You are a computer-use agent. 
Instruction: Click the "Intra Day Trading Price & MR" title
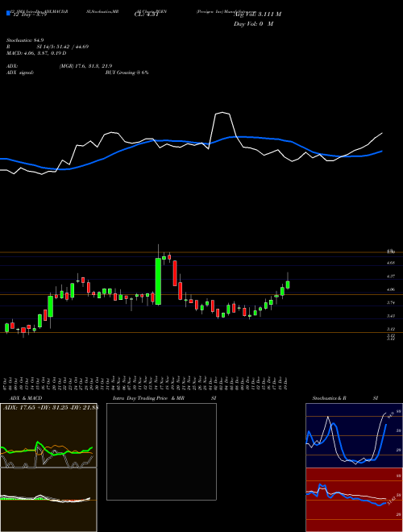coord(148,398)
